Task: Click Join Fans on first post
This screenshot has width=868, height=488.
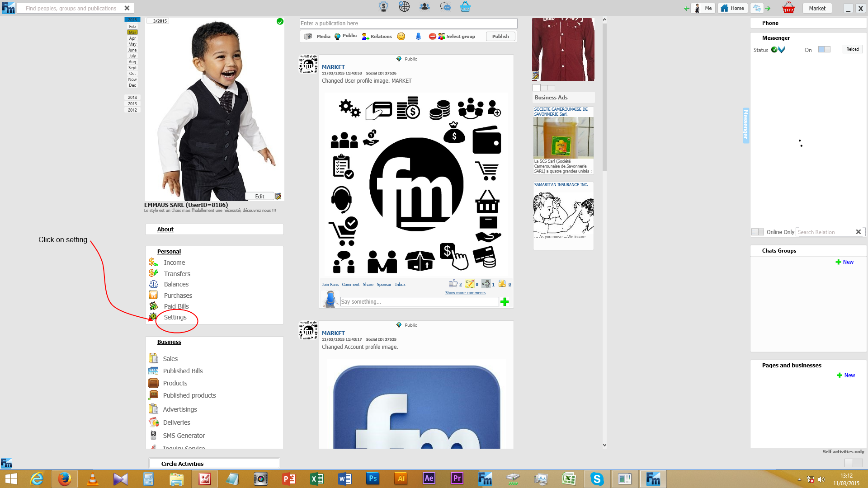Action: click(330, 285)
